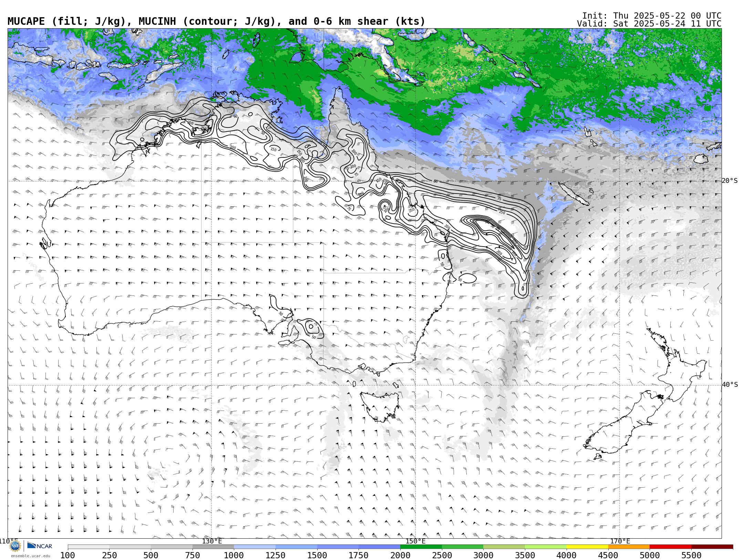Open the ensemble.ucar.edu text link

point(30,556)
